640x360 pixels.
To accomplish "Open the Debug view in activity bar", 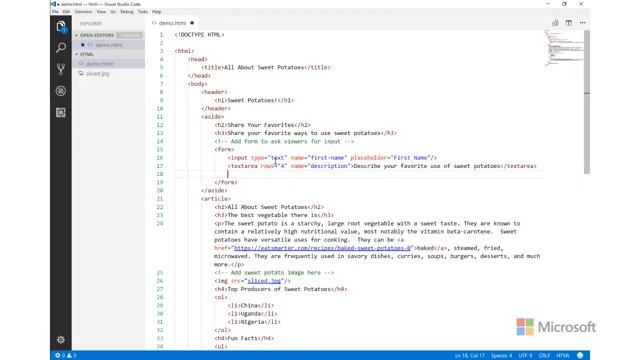I will pyautogui.click(x=61, y=91).
